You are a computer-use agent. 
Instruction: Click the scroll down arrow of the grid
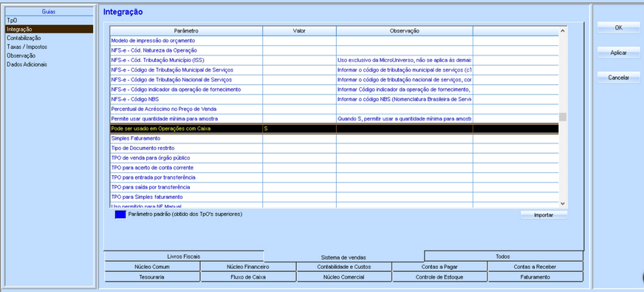[563, 203]
